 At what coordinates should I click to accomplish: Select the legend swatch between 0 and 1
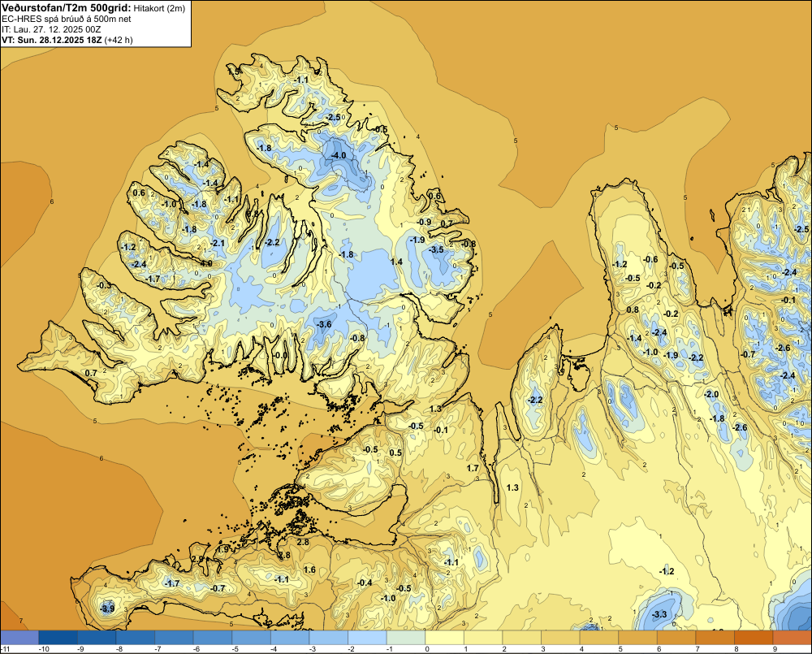445,638
